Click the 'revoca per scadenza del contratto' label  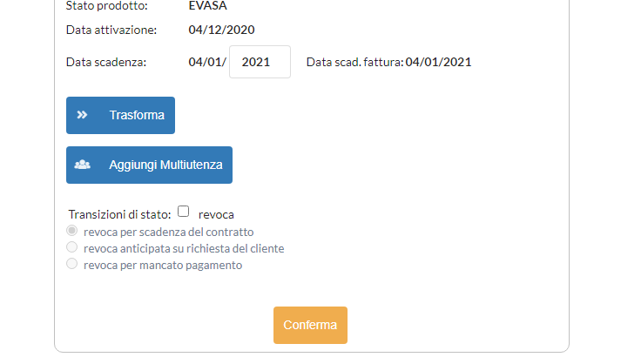coord(169,233)
